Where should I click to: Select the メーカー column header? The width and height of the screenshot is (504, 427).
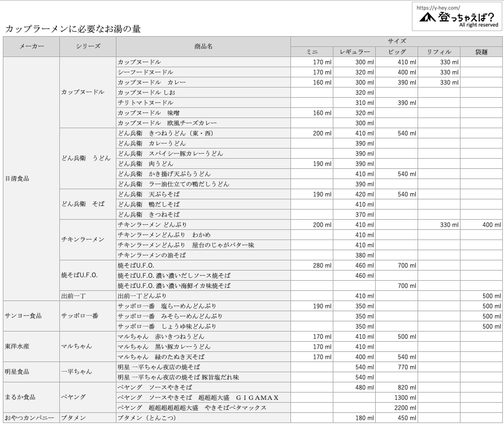tap(32, 46)
